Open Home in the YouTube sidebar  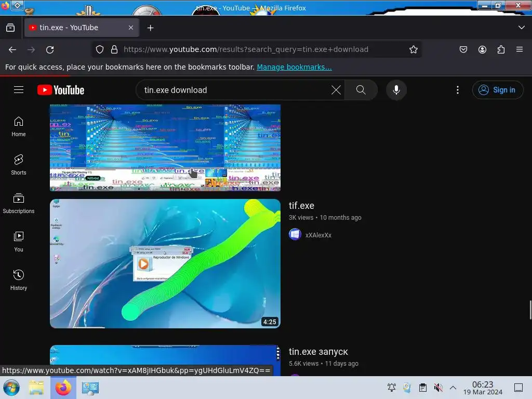coord(19,127)
